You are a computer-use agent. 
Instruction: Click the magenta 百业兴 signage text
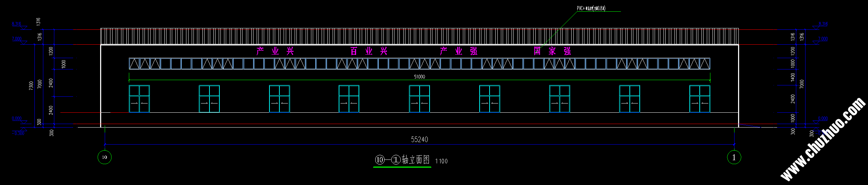tap(369, 51)
